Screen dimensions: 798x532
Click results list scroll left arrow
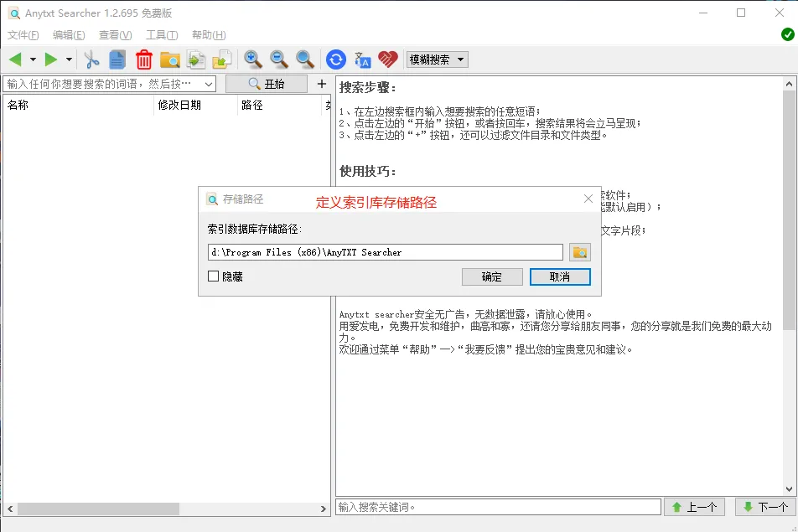pos(10,509)
